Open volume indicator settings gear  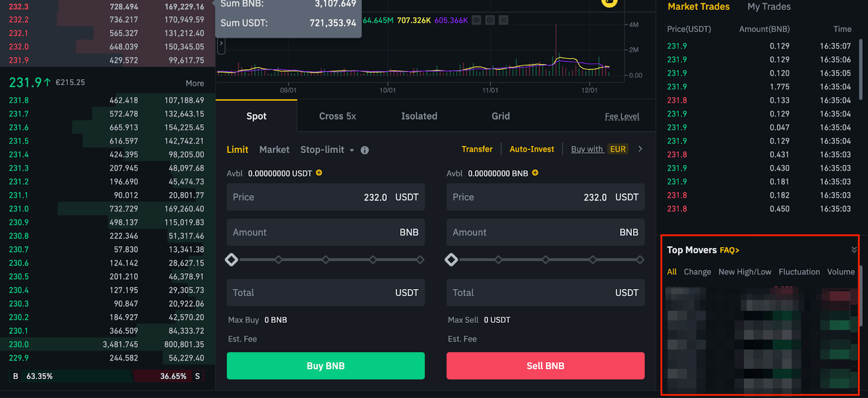(490, 20)
